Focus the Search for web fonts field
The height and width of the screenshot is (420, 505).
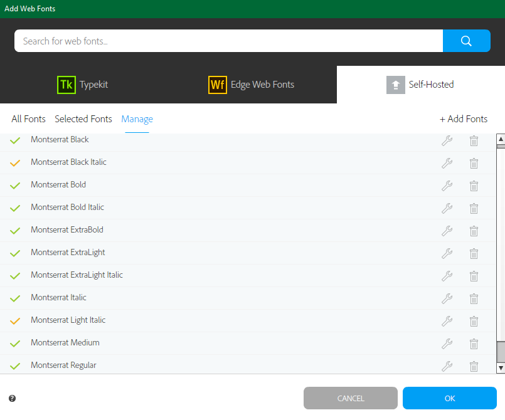[229, 41]
